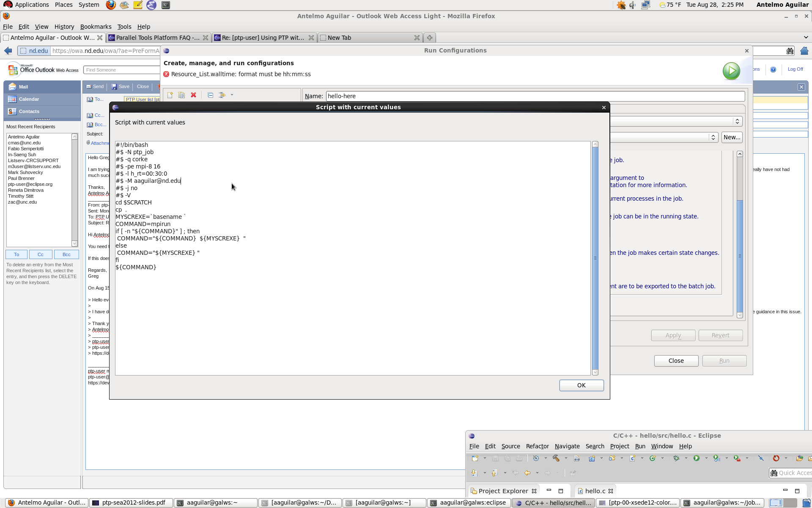Click the duplicate configuration icon

pos(182,95)
